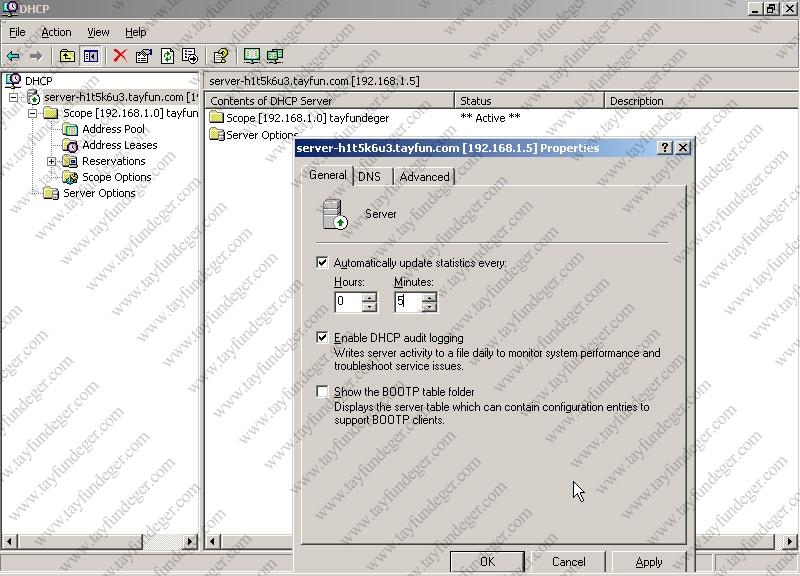Viewport: 800px width, 576px height.
Task: Open Properties from the toolbar icon
Action: pyautogui.click(x=144, y=56)
